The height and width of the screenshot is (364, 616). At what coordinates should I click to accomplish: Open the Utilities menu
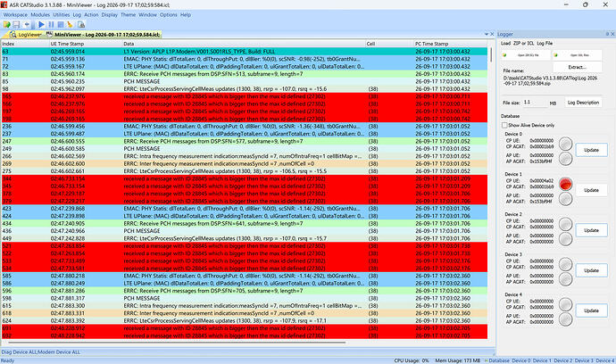tap(62, 14)
